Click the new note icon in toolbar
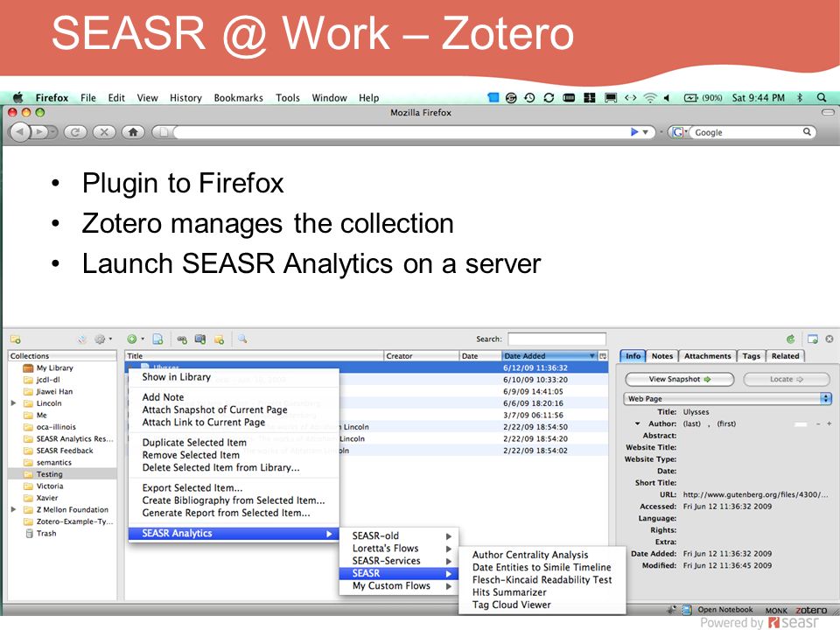Viewport: 840px width, 630px height. 219,339
